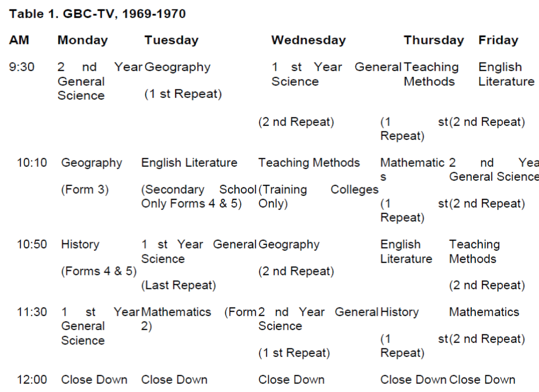Click the 12:00 time row label
539x392 pixels.
tap(32, 380)
